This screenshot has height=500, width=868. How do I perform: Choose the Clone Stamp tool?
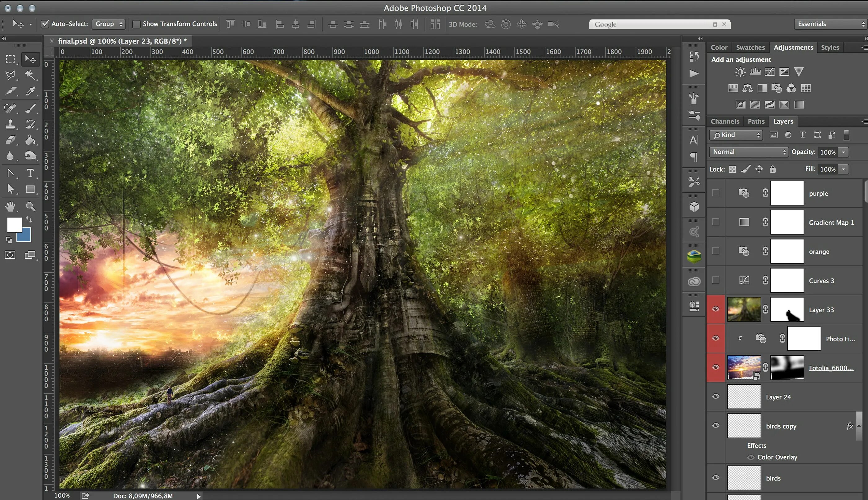(x=10, y=124)
